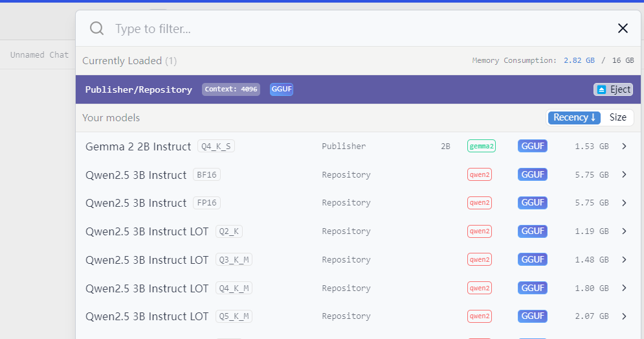Expand Qwen2.5 3B Instruct LOT Q2_K chevron

(x=624, y=231)
